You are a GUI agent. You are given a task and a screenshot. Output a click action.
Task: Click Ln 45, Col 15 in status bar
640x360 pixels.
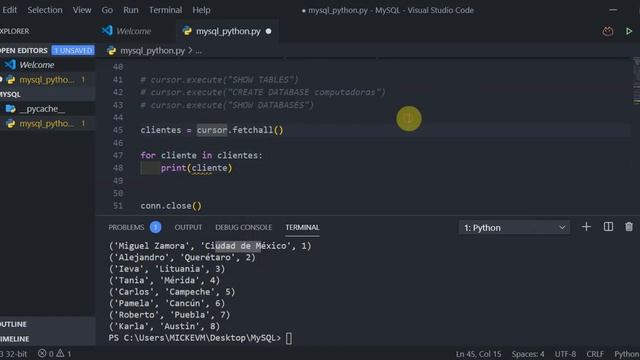(x=478, y=354)
